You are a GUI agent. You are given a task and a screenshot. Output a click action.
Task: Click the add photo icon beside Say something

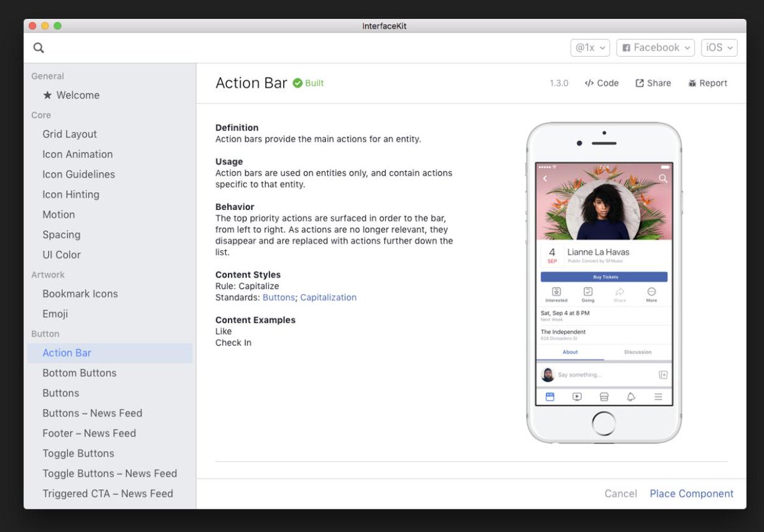663,375
